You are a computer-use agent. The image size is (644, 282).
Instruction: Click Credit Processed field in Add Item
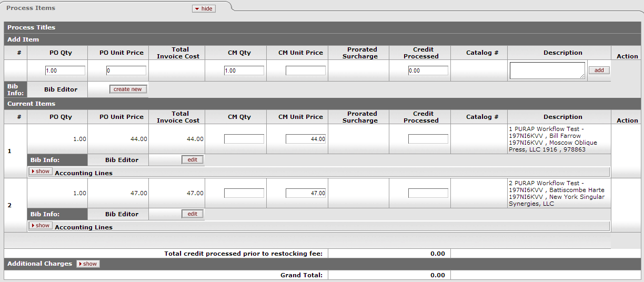(x=428, y=70)
